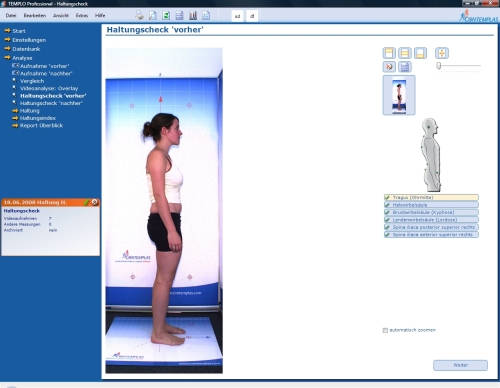Click the align-center layout icon

(405, 53)
